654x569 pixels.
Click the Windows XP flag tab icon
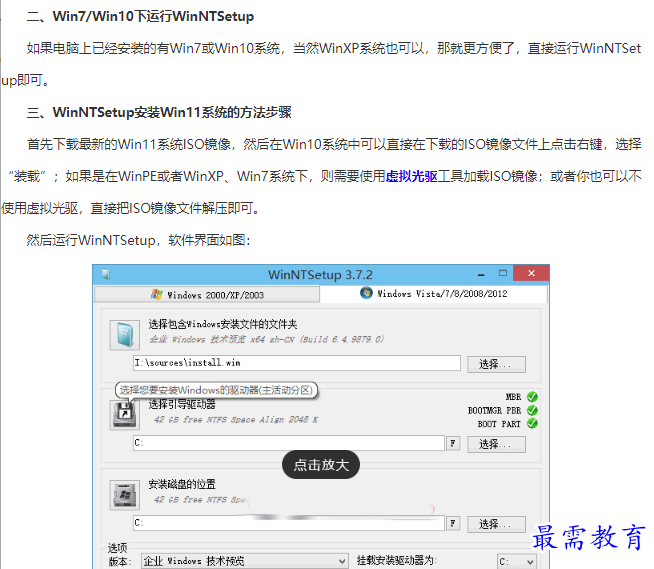coord(156,294)
